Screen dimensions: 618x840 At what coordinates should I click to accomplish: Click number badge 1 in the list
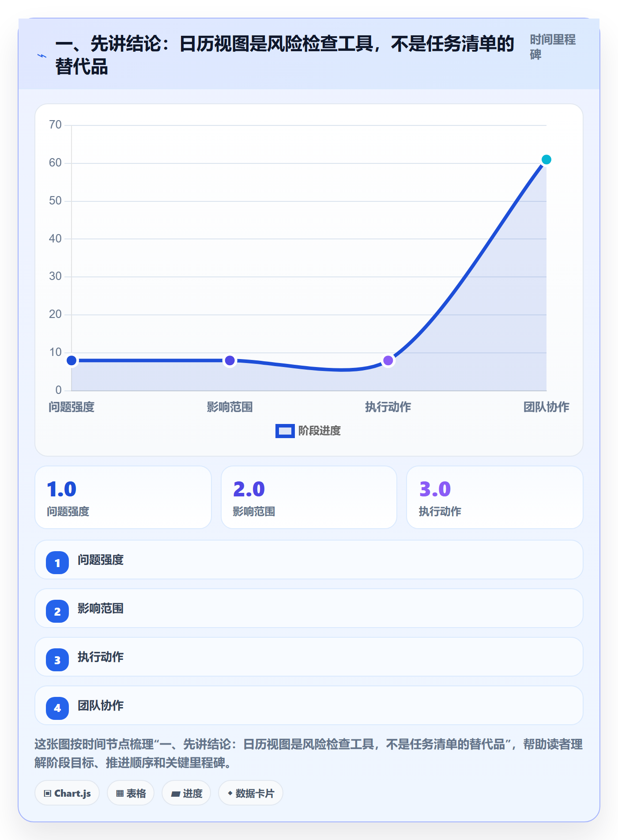tap(57, 563)
